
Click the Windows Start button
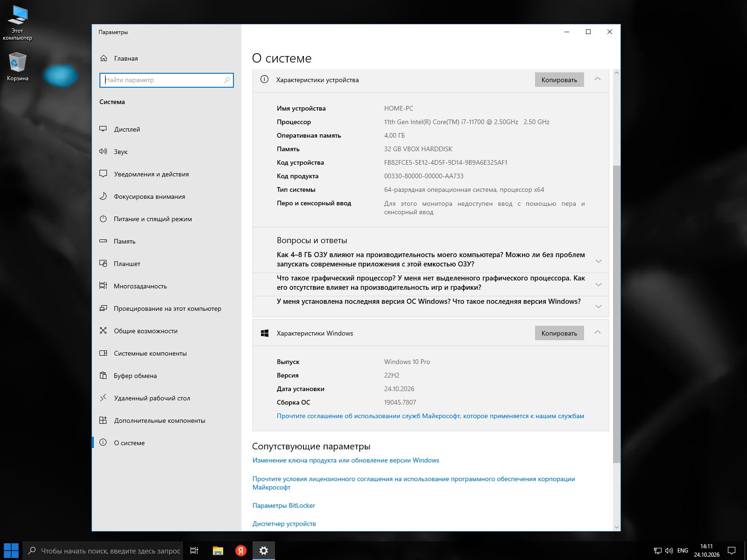coord(11,551)
